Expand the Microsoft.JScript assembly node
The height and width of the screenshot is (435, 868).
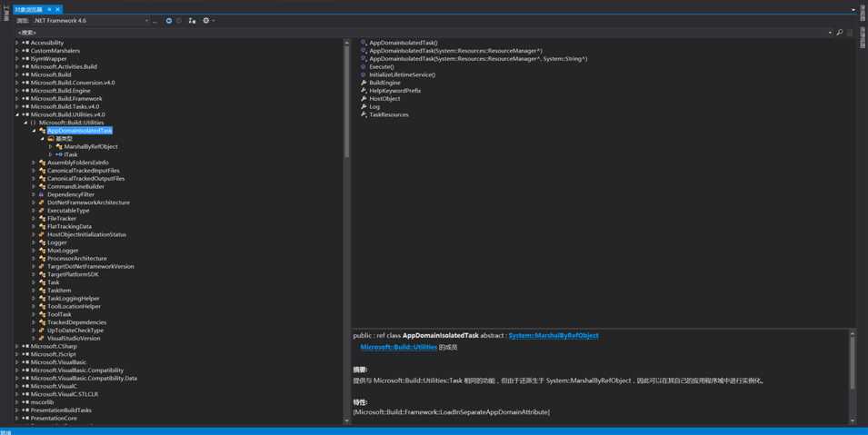coord(17,354)
